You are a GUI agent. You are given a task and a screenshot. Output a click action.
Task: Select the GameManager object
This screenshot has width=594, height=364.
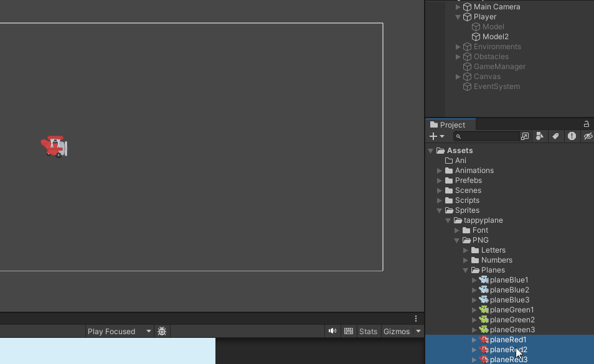click(x=499, y=67)
